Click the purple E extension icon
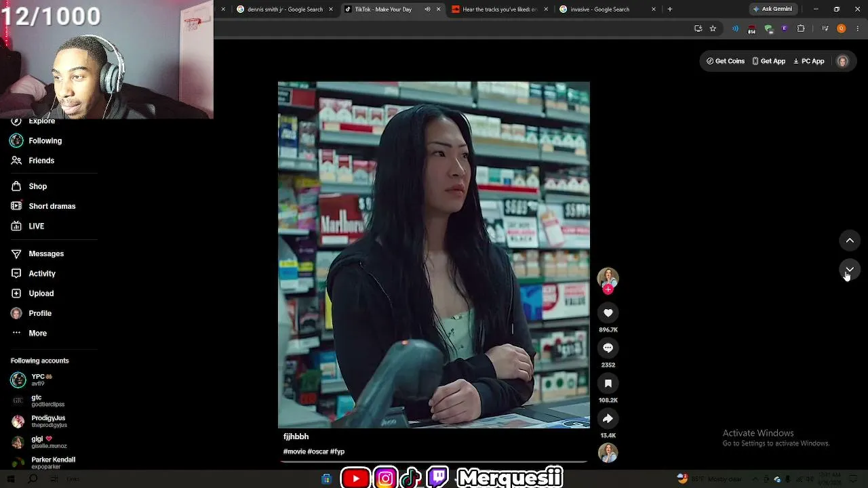 coord(785,28)
